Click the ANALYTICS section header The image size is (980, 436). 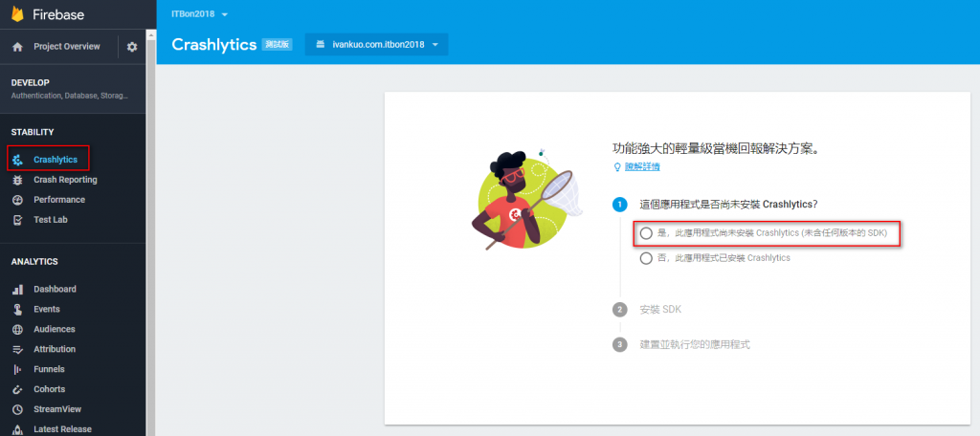click(34, 262)
